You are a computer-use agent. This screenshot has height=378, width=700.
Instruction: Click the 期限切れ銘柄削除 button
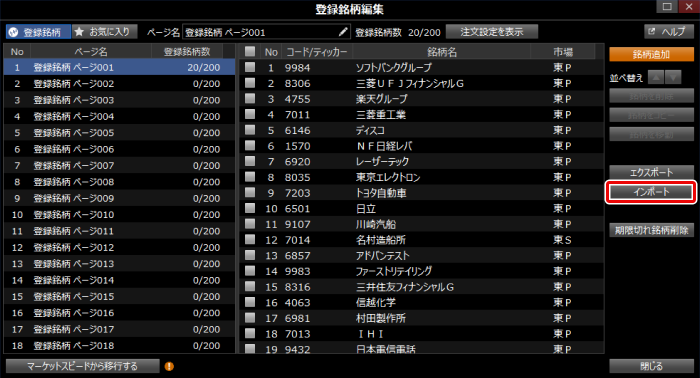coord(651,230)
